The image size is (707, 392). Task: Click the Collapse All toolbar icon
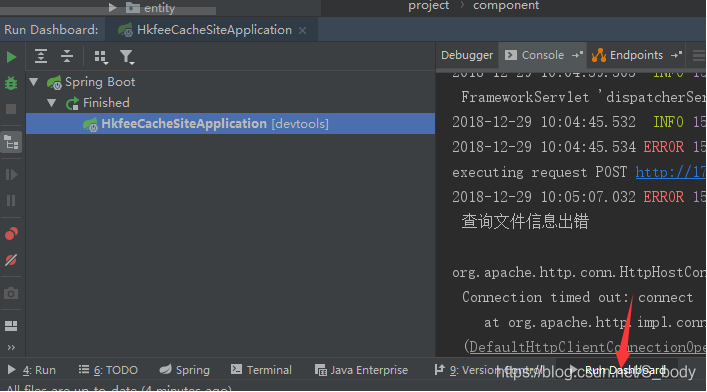pyautogui.click(x=67, y=56)
